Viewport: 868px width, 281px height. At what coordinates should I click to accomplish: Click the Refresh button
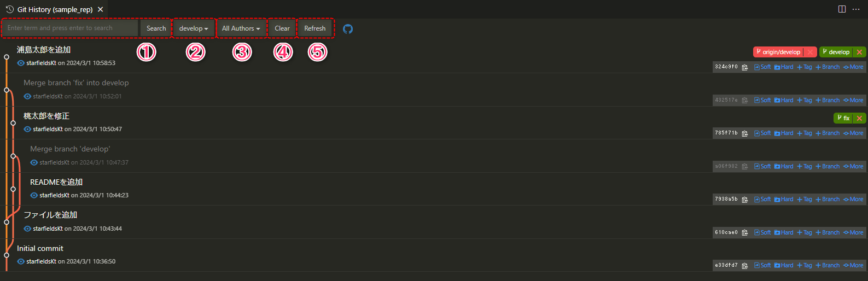click(315, 28)
